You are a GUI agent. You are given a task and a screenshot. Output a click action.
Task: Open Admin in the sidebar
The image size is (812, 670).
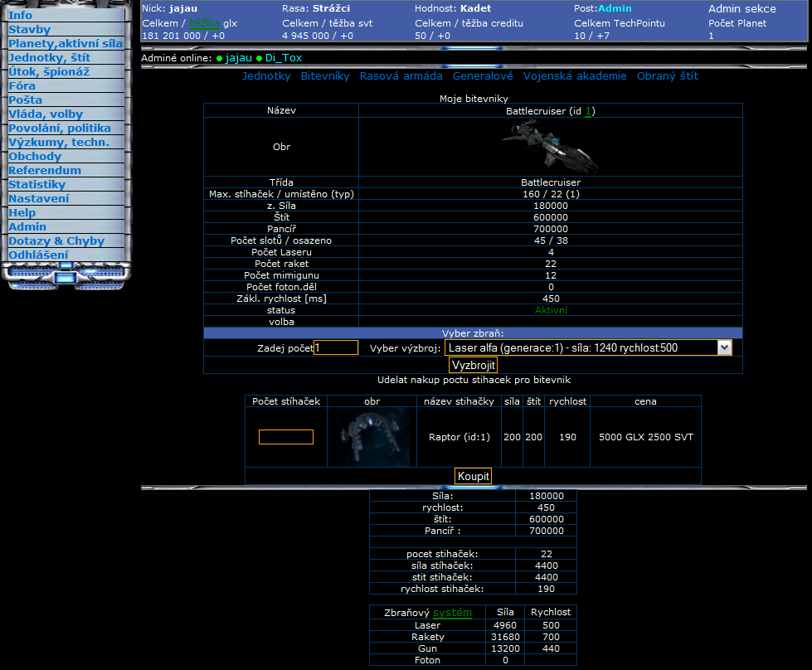pyautogui.click(x=27, y=226)
